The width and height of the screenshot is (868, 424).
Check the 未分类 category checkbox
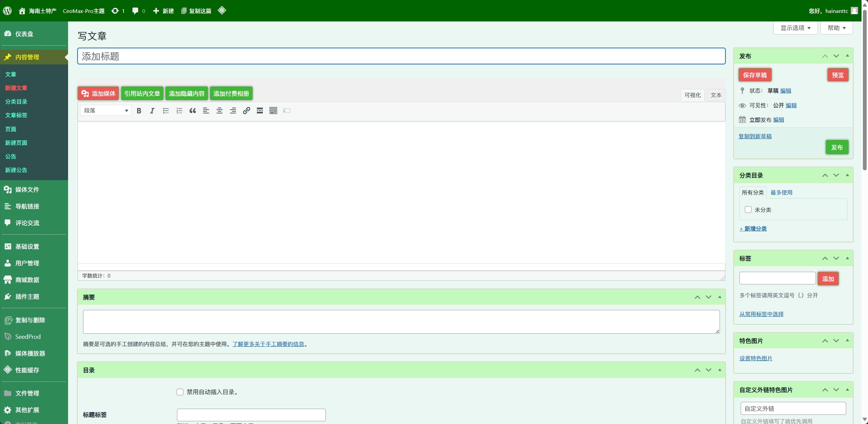pyautogui.click(x=748, y=209)
